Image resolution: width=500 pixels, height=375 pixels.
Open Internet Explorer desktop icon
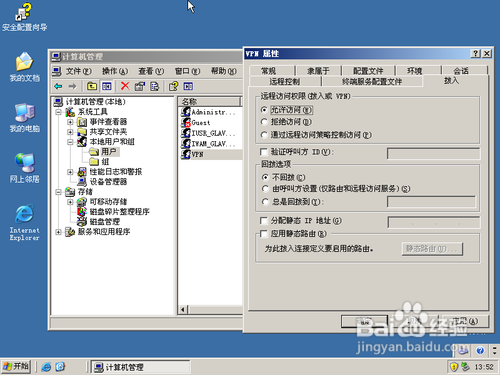pyautogui.click(x=24, y=223)
